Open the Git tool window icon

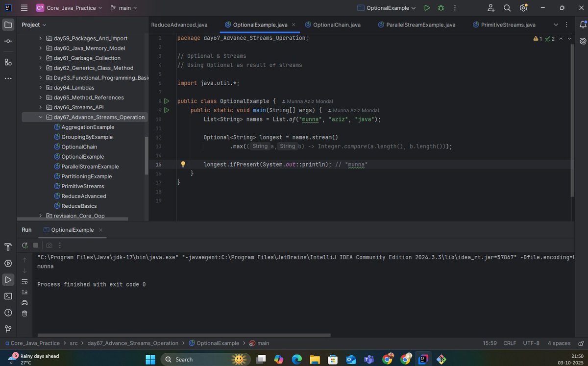tap(8, 329)
